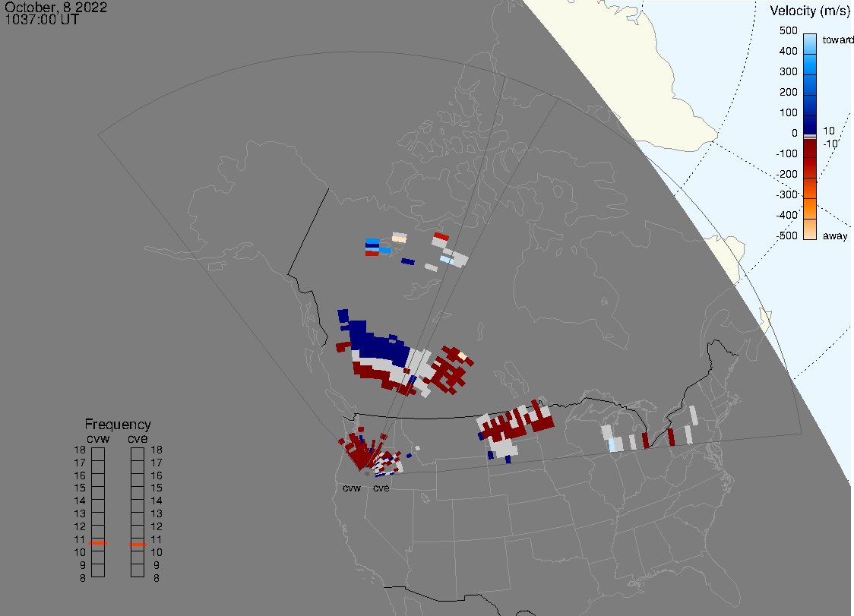Click the Frequency legend title
The height and width of the screenshot is (616, 854).
(x=118, y=425)
